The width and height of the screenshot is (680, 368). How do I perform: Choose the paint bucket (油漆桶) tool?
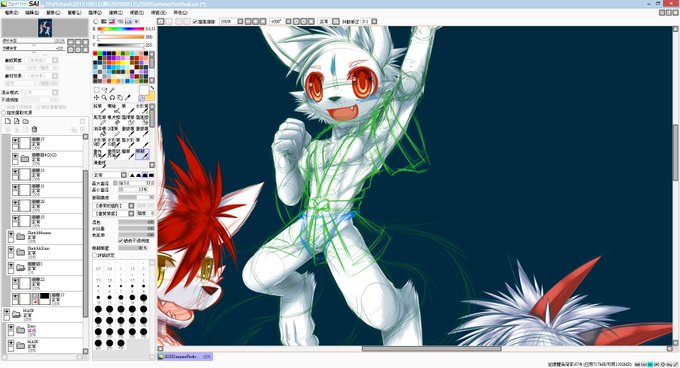pos(100,132)
